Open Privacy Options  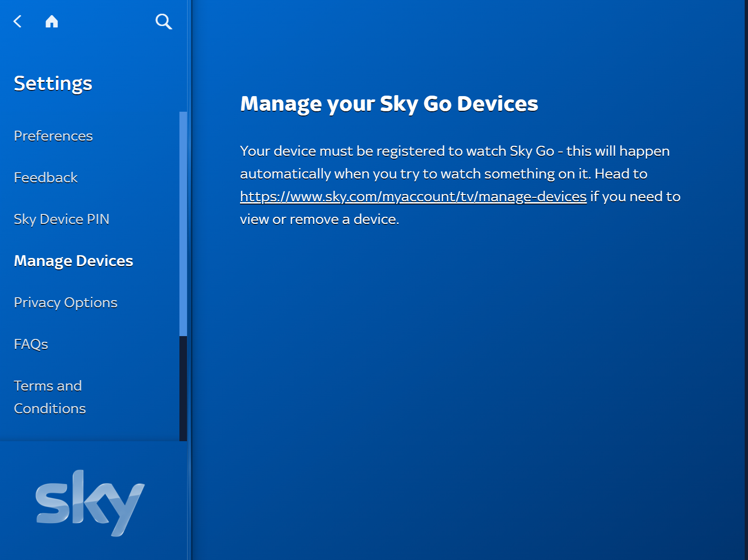[x=65, y=302]
